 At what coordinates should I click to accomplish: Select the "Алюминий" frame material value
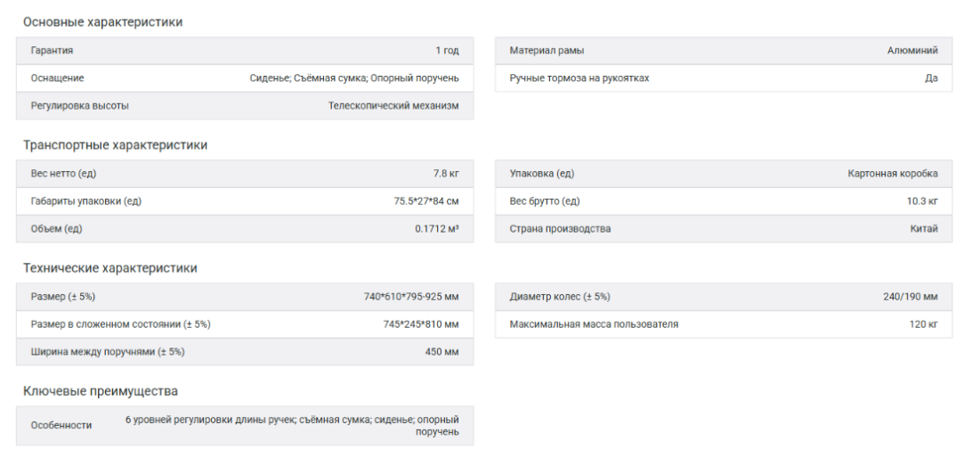click(912, 51)
